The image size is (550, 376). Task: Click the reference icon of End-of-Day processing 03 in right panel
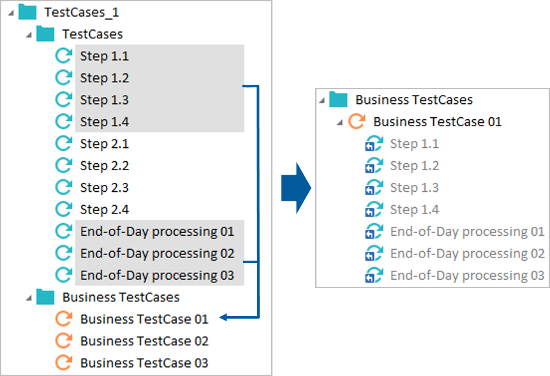(x=374, y=275)
